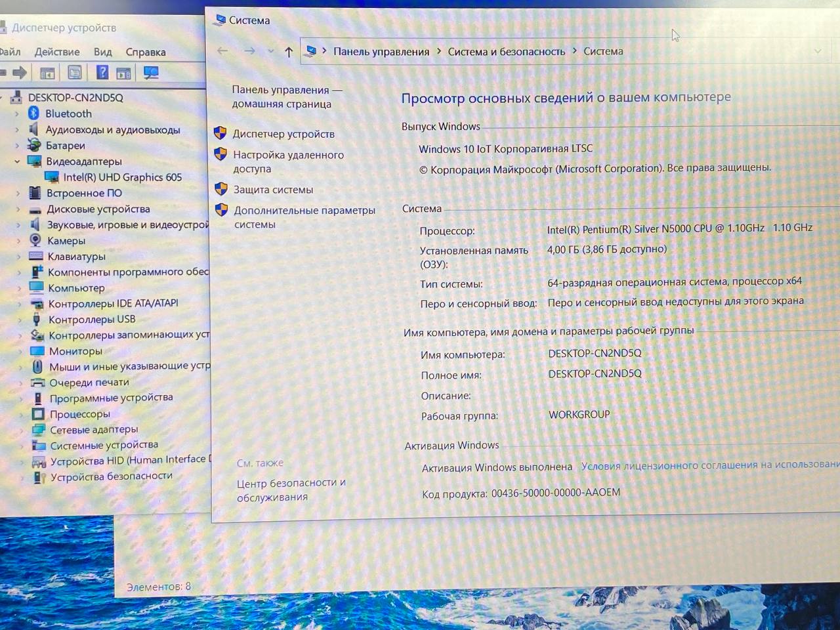Click the forward arrow in Device Manager toolbar

(x=20, y=73)
